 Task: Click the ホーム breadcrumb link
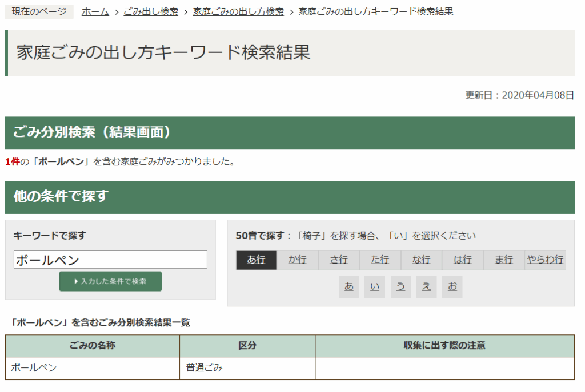coord(95,11)
